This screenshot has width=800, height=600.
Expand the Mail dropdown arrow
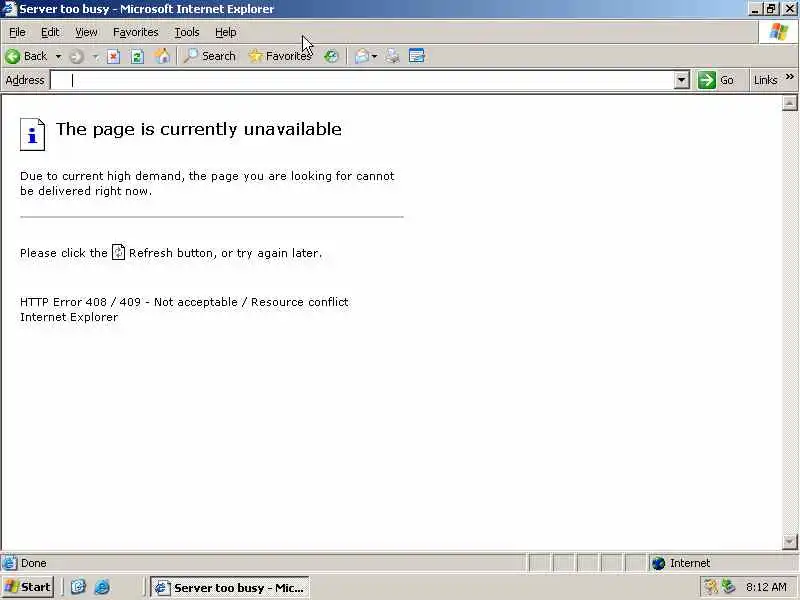(x=374, y=56)
